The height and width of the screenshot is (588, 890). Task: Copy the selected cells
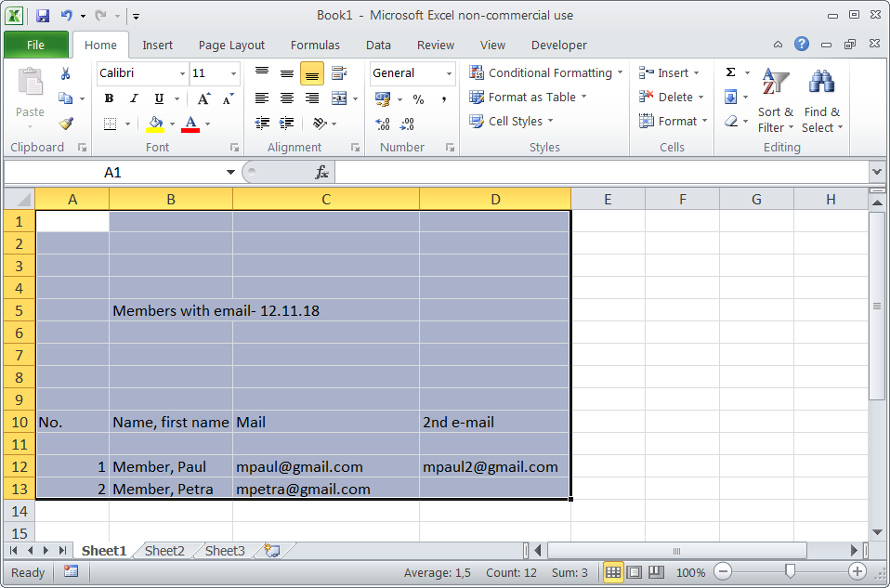point(66,98)
